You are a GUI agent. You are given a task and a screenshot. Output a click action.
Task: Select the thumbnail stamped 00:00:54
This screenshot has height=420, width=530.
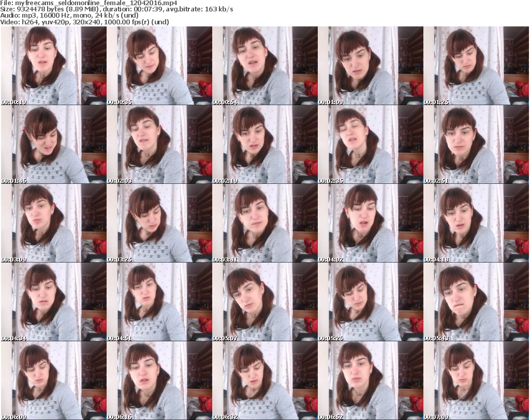[x=264, y=66]
